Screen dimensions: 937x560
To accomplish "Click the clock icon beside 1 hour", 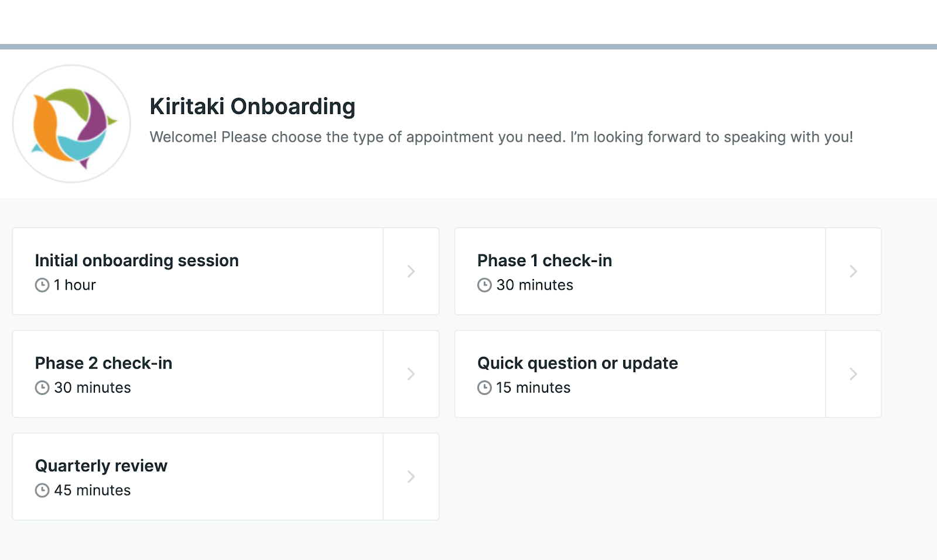I will pyautogui.click(x=41, y=286).
